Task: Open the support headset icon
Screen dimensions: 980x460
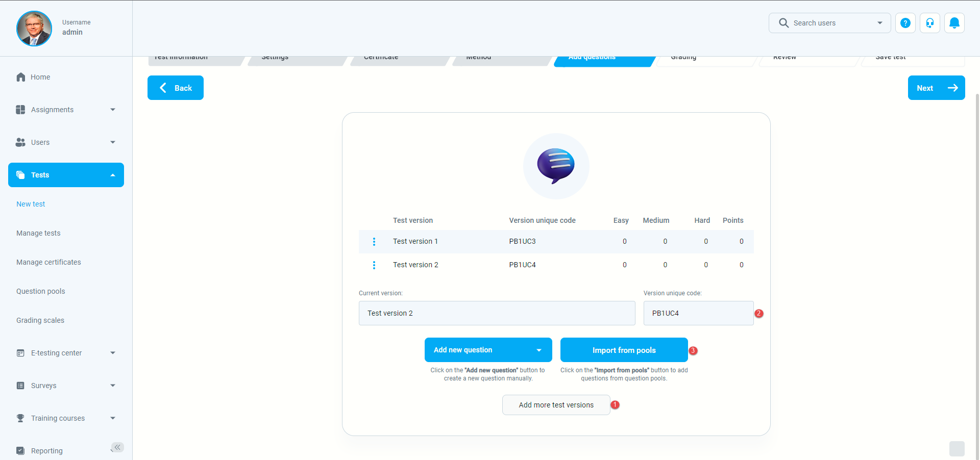Action: click(x=929, y=23)
